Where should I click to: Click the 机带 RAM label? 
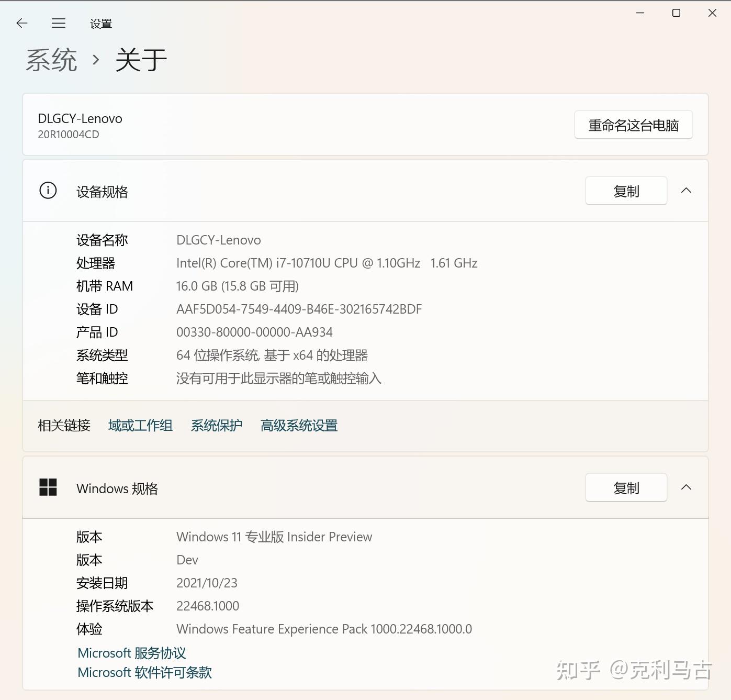coord(105,286)
